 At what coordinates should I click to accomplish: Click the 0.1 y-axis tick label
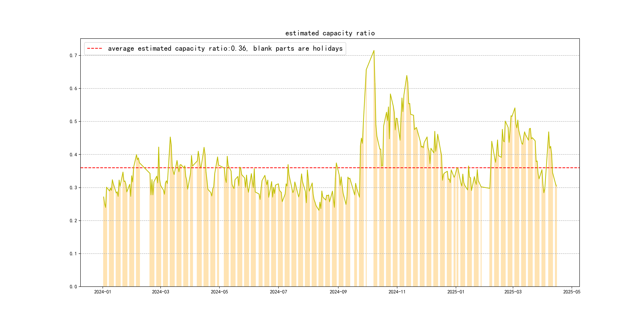click(73, 253)
